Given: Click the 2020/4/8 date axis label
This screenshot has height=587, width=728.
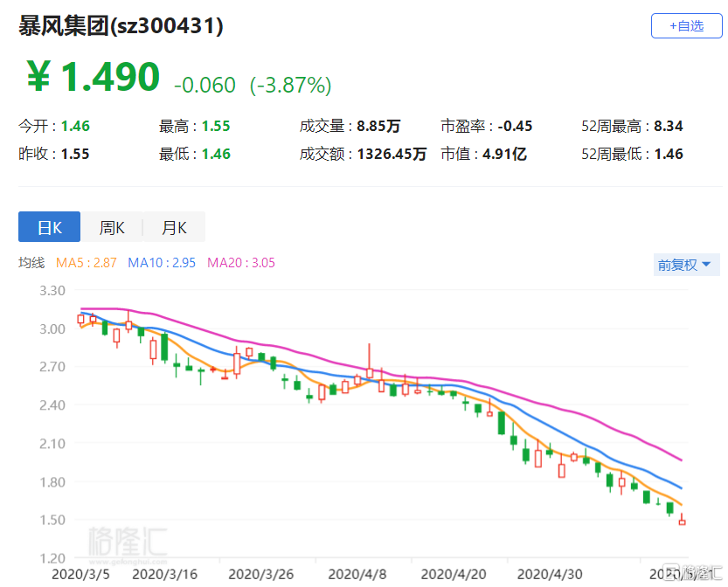Looking at the screenshot, I should pyautogui.click(x=357, y=575).
